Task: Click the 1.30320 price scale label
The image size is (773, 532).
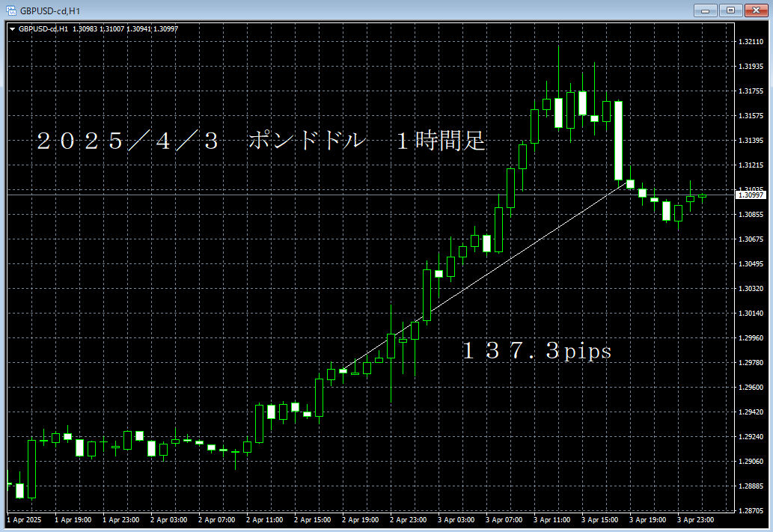Action: click(x=751, y=288)
